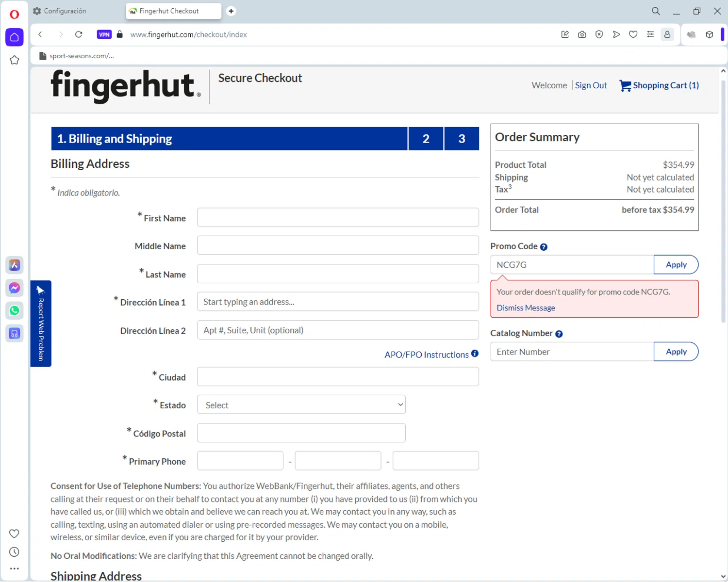This screenshot has height=582, width=728.
Task: Focus the First Name field
Action: point(338,217)
